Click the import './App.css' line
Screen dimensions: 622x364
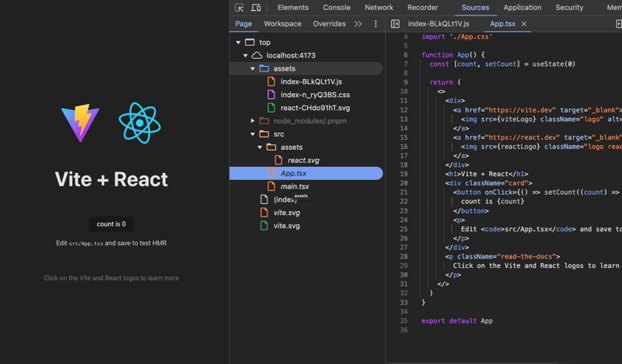(x=457, y=36)
